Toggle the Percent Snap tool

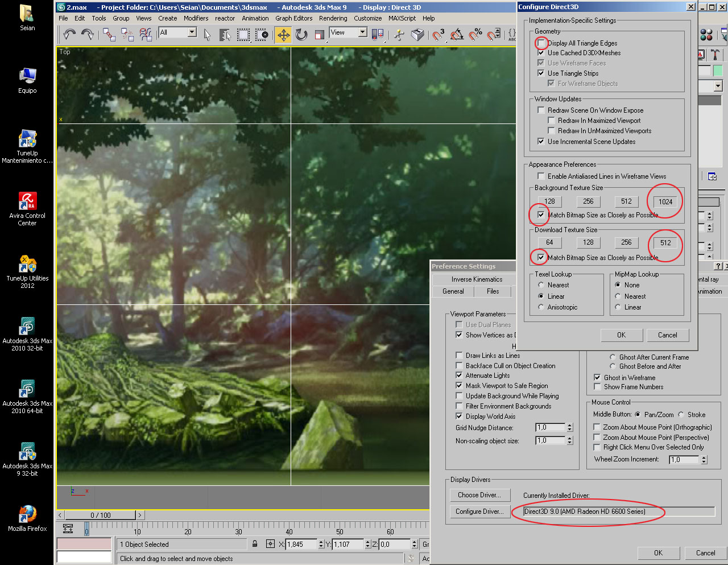click(x=475, y=35)
